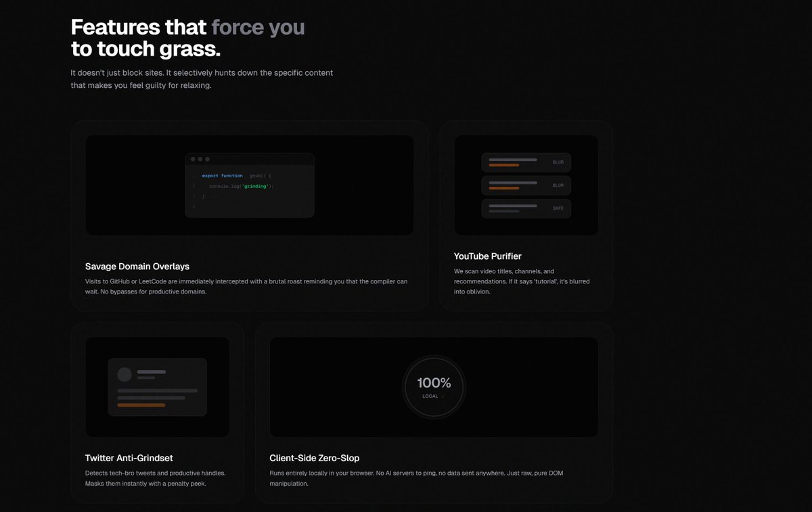Click the 'Runs entirely locally in your browser' text

(416, 478)
